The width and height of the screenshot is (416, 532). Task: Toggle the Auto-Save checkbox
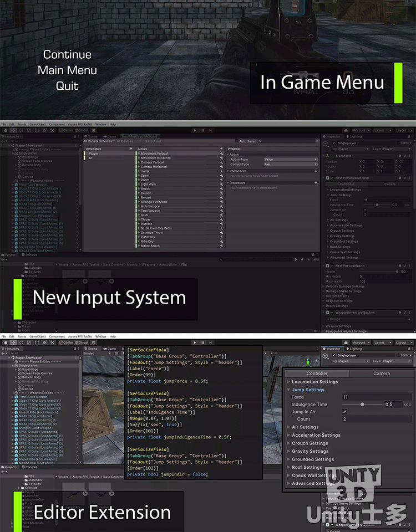point(237,141)
